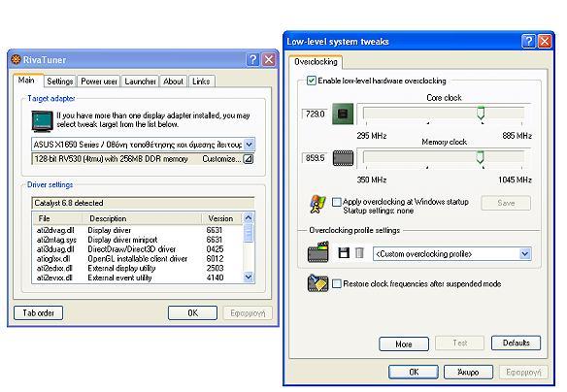Click the Άκυρο cancel button
This screenshot has width=567, height=392.
coord(468,373)
